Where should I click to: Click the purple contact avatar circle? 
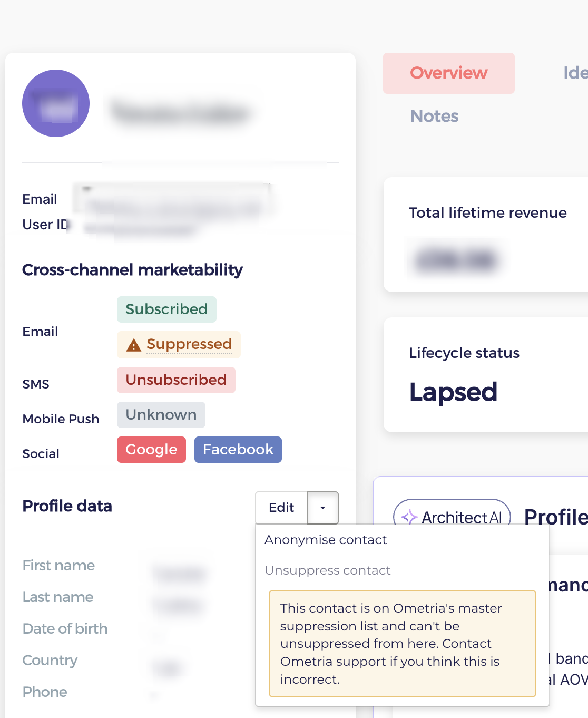coord(56,103)
